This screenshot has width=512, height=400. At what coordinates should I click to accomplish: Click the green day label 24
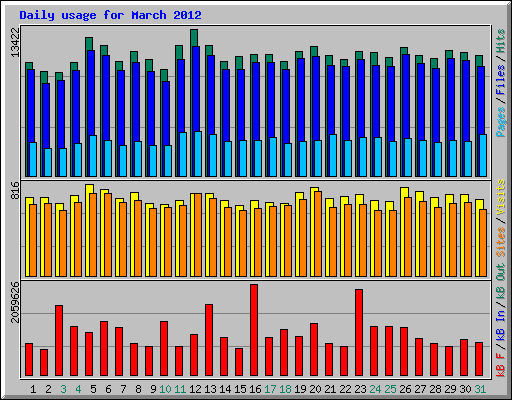tap(375, 389)
